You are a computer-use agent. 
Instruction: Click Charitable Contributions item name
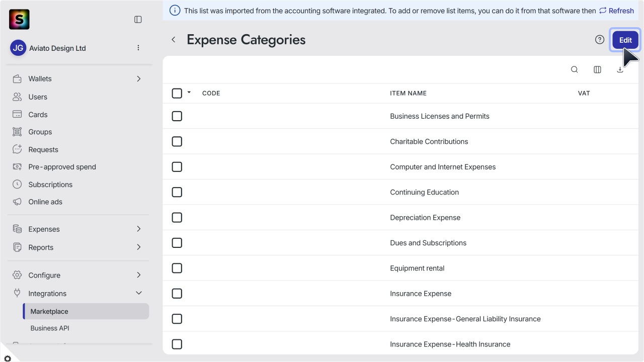(429, 142)
